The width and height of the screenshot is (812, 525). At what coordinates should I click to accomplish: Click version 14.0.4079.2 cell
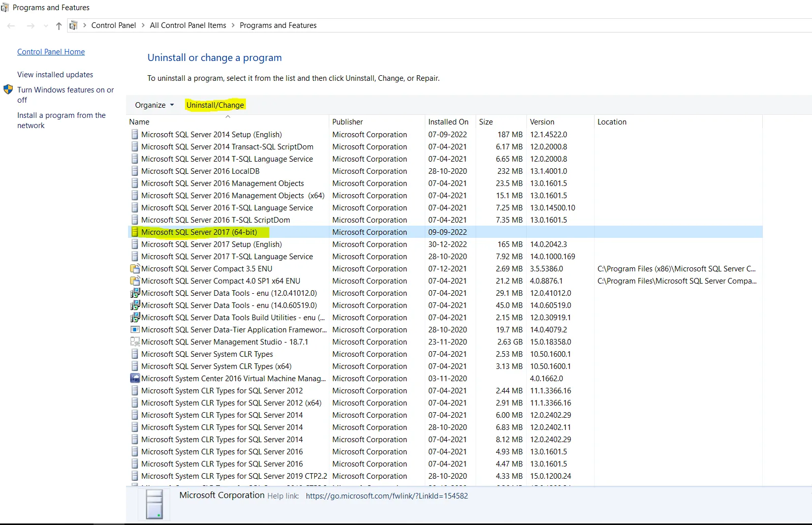coord(548,330)
